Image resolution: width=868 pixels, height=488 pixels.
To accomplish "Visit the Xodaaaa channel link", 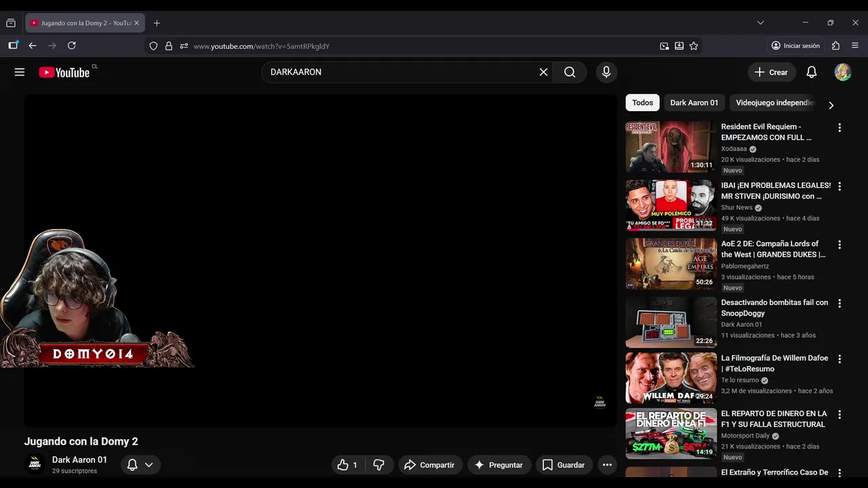I will [734, 149].
